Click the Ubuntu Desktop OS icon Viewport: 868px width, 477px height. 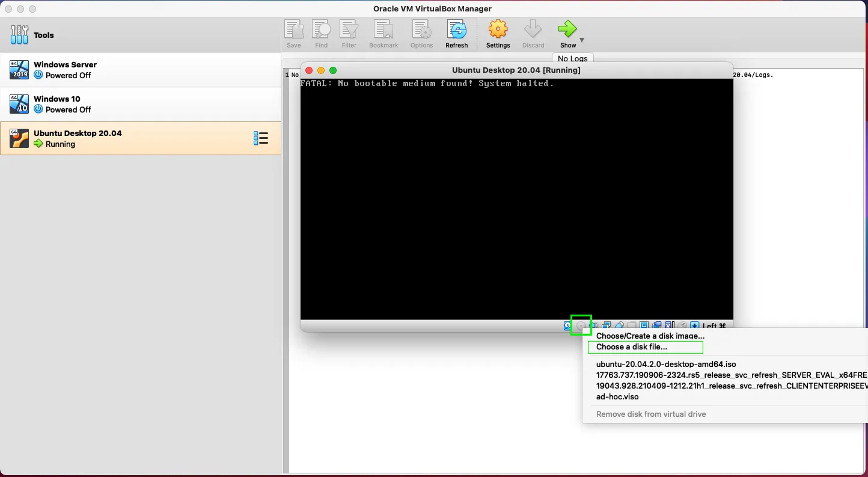point(19,138)
